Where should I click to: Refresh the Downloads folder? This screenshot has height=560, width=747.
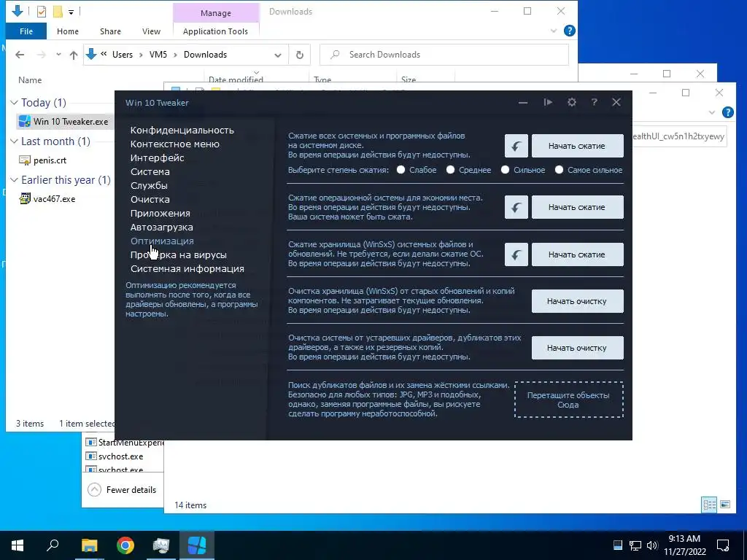point(300,55)
